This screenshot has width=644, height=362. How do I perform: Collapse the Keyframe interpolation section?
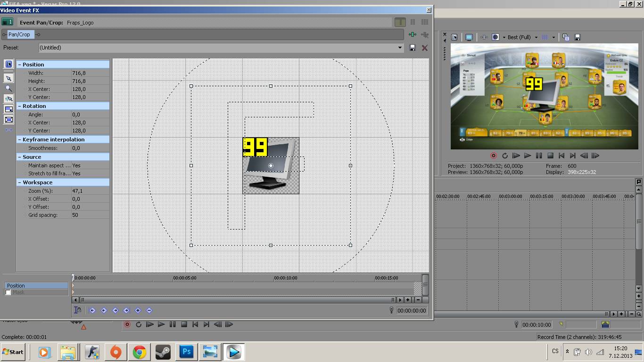19,140
